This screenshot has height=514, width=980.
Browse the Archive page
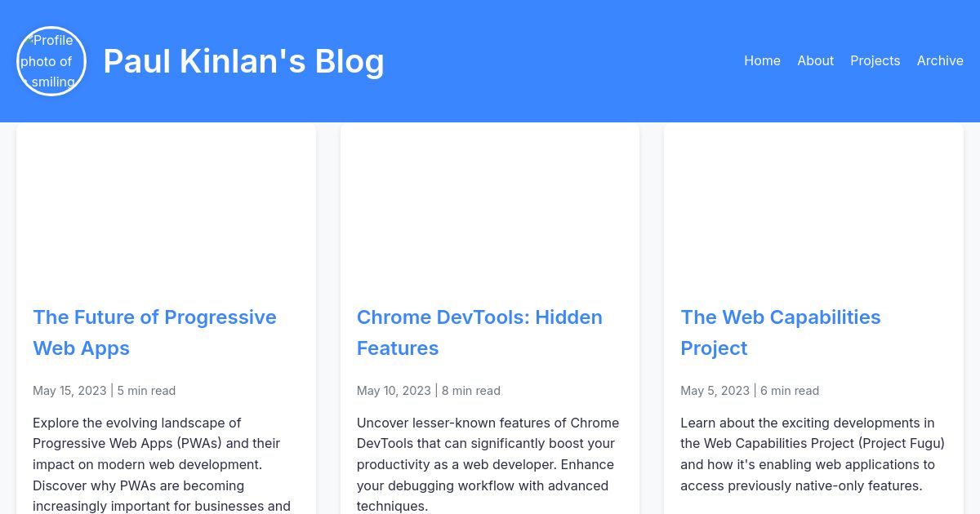940,60
